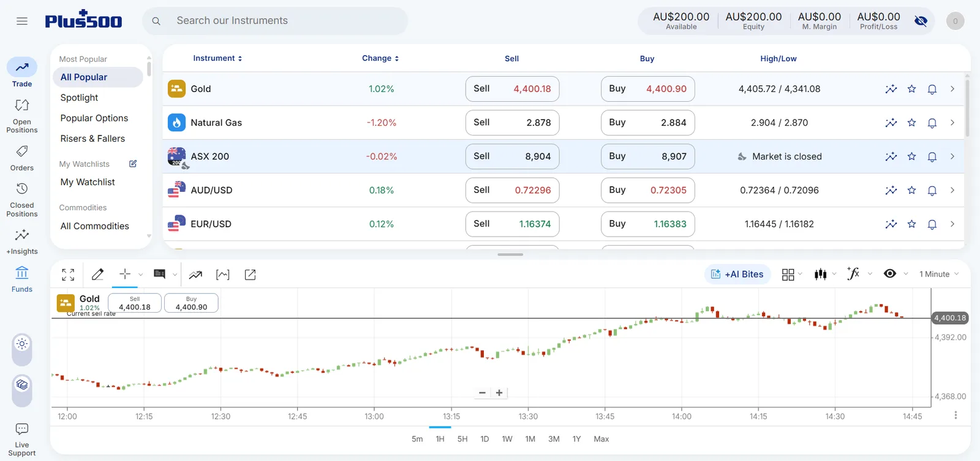Open the Funds section

click(22, 279)
